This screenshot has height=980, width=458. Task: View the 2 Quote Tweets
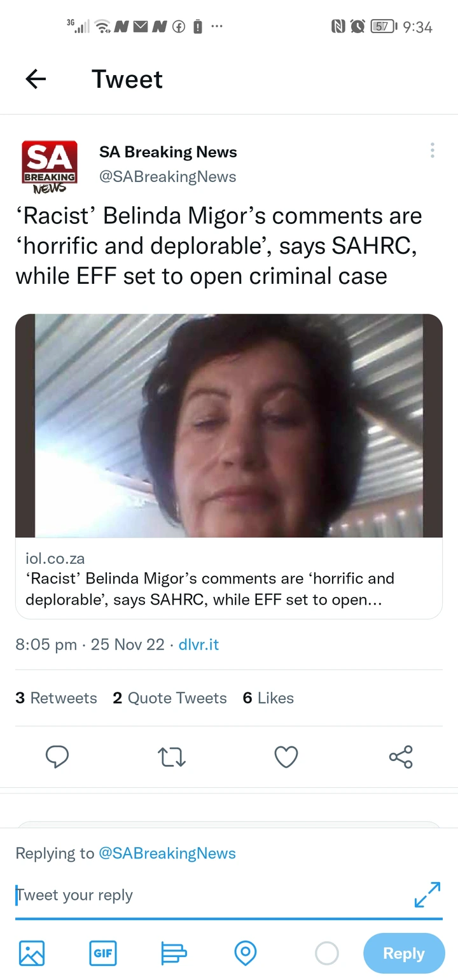(170, 698)
